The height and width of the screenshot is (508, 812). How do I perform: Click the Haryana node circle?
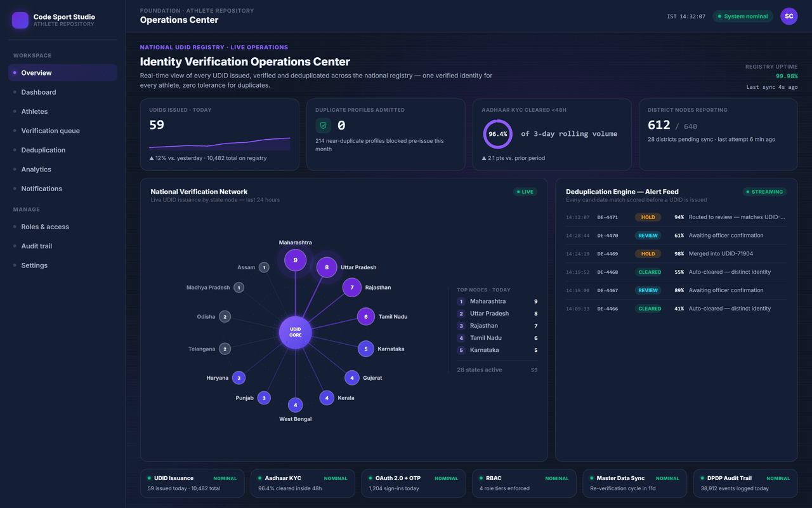tap(239, 378)
